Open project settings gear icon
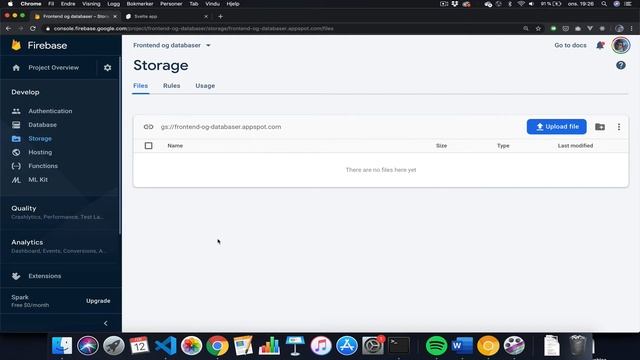The image size is (640, 360). pos(107,68)
